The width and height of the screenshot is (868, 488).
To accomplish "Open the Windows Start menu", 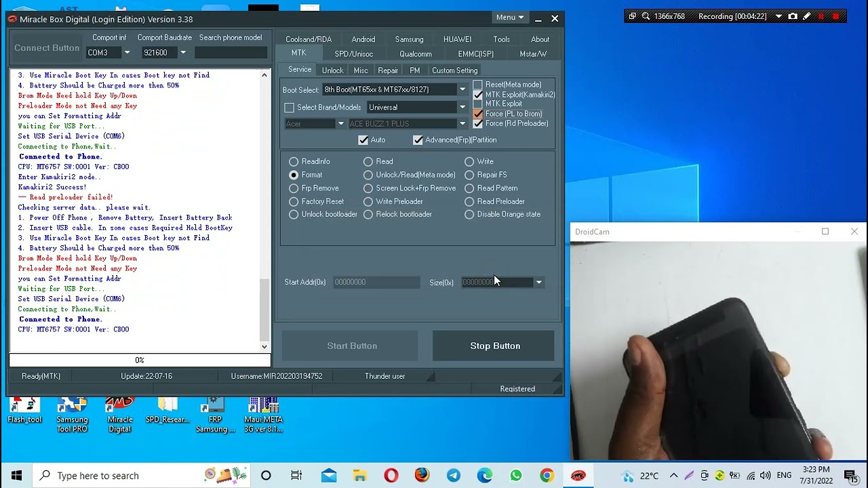I will (16, 475).
